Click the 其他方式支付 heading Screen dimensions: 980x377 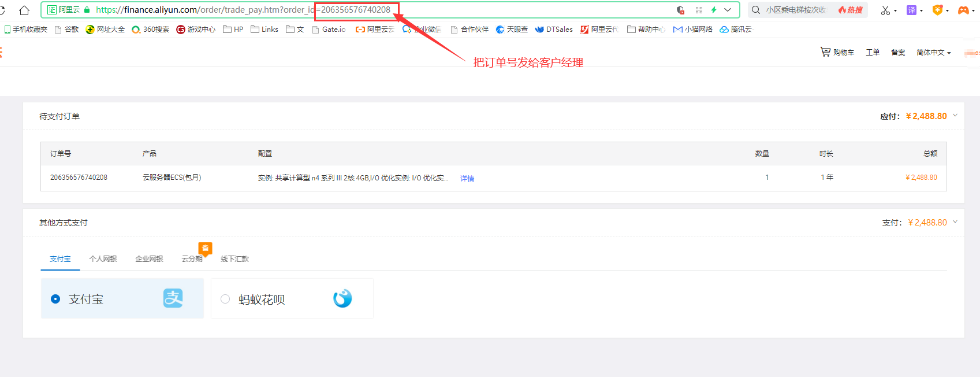pyautogui.click(x=64, y=223)
